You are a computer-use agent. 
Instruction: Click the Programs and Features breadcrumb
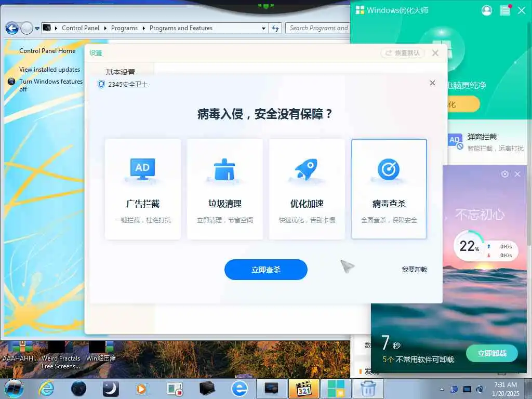[x=181, y=28]
